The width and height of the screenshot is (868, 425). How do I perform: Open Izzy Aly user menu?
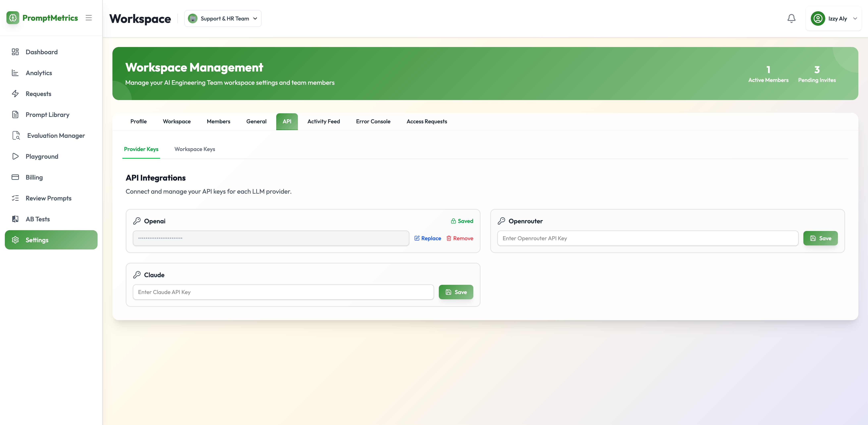coord(834,18)
